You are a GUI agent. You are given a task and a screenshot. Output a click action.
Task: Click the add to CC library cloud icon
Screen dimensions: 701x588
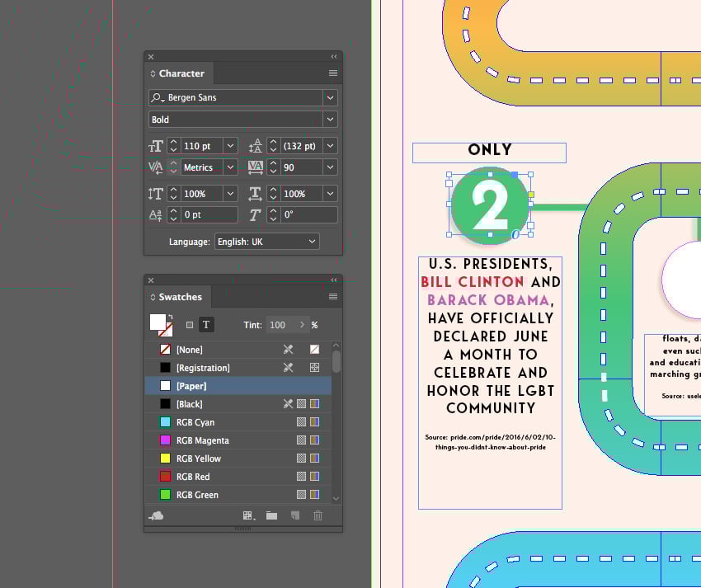pos(156,515)
